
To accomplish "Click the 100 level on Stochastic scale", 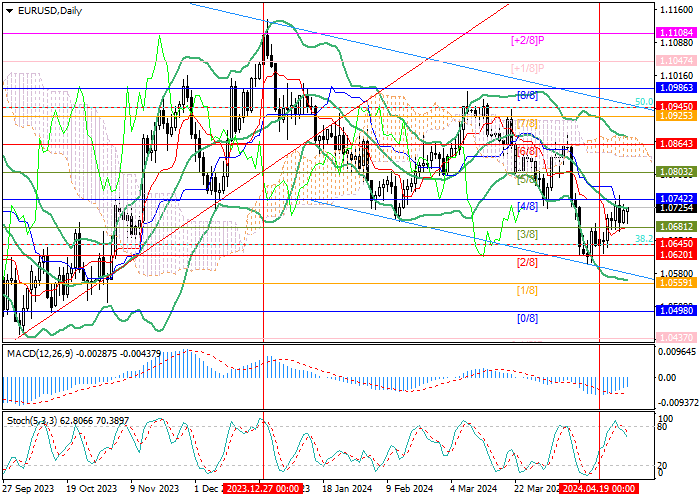I will pos(666,419).
